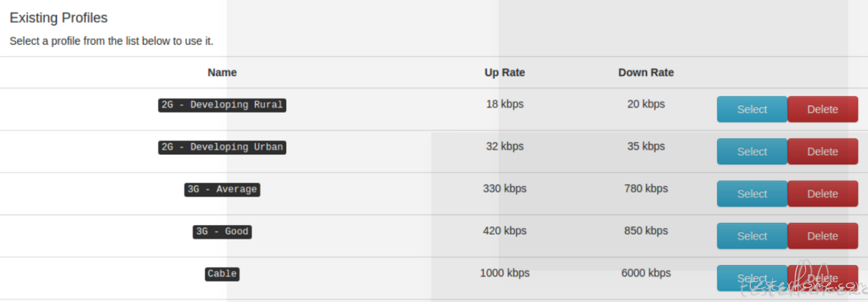Delete the 2G - Developing Rural profile
The width and height of the screenshot is (868, 302).
click(x=823, y=109)
